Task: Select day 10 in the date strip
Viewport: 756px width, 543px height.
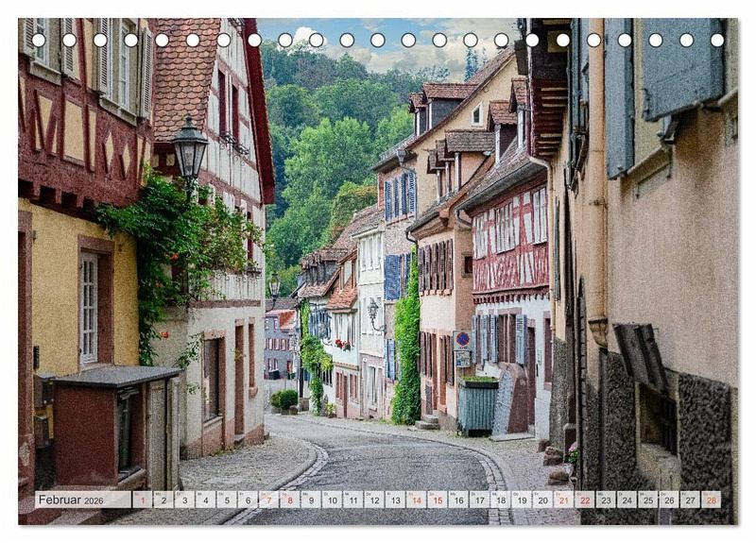Action: pos(332,500)
